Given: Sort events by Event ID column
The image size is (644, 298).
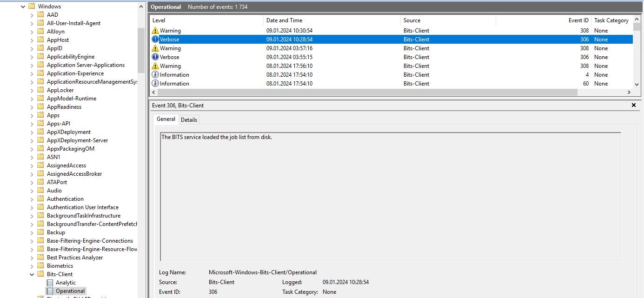Looking at the screenshot, I should 544,20.
